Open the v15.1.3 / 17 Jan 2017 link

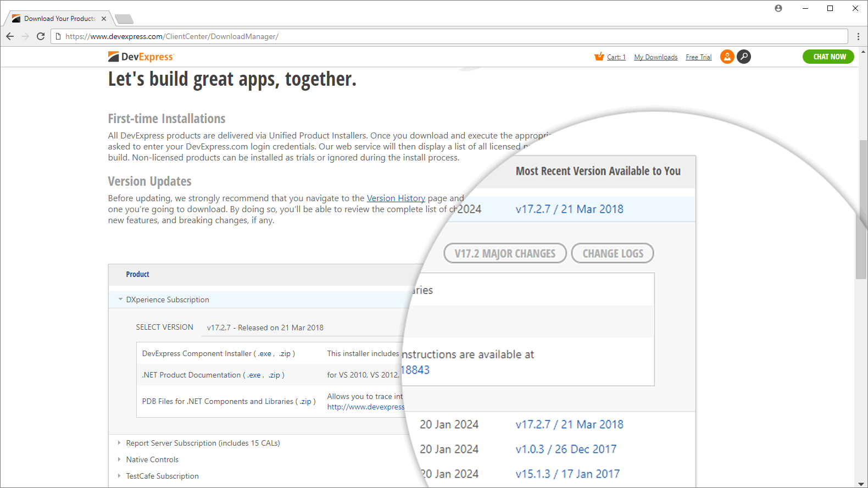pyautogui.click(x=567, y=474)
